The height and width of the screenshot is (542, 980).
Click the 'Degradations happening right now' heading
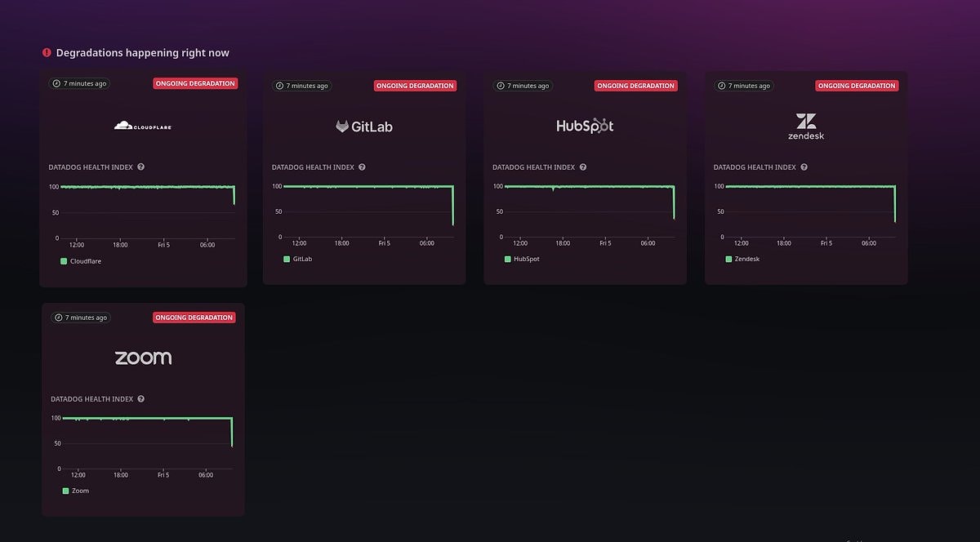pyautogui.click(x=142, y=53)
